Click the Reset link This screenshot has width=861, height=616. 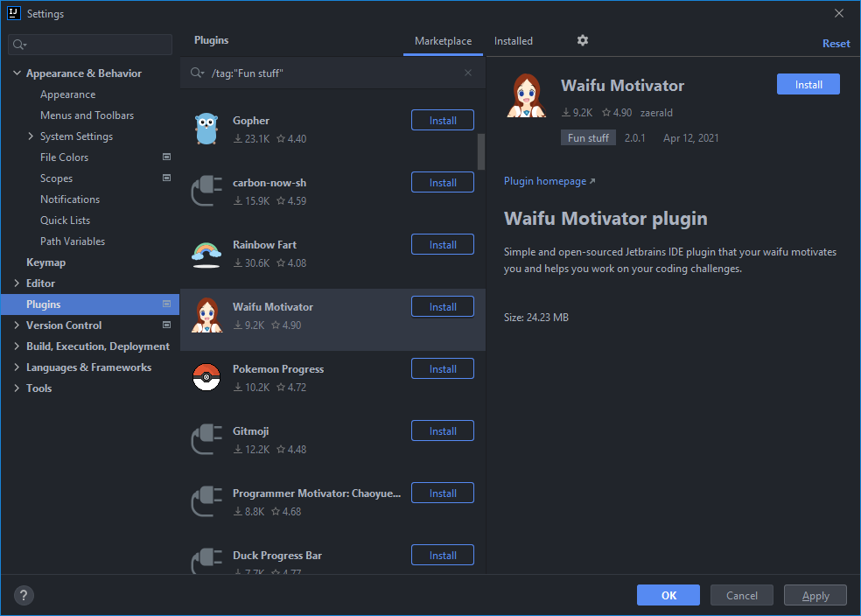click(x=836, y=44)
